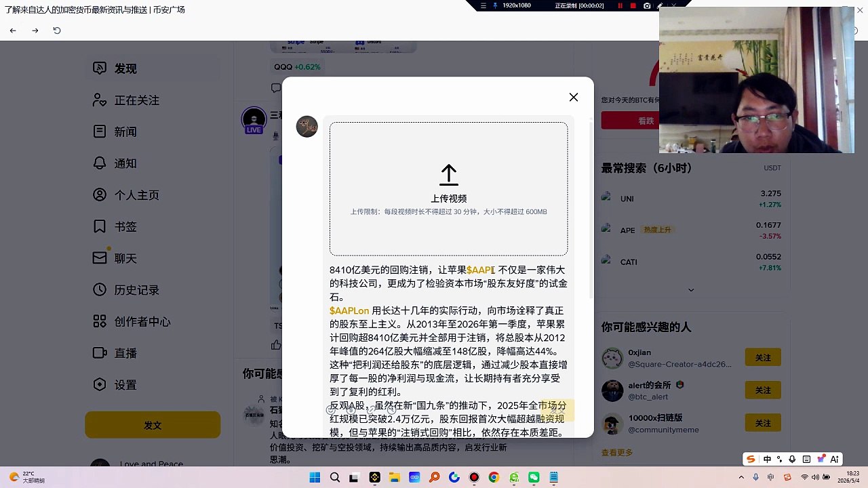The image size is (868, 488).
Task: Open the 书签 bookmarks icon
Action: click(100, 226)
